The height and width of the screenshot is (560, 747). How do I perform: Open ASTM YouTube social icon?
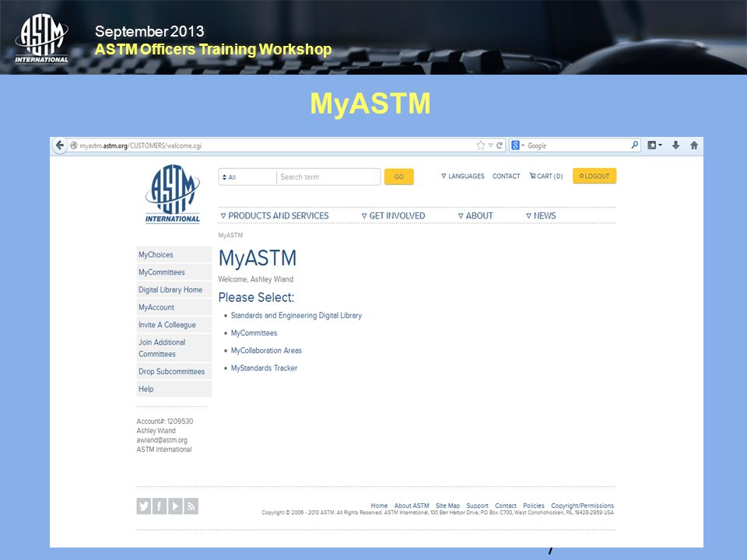[175, 506]
